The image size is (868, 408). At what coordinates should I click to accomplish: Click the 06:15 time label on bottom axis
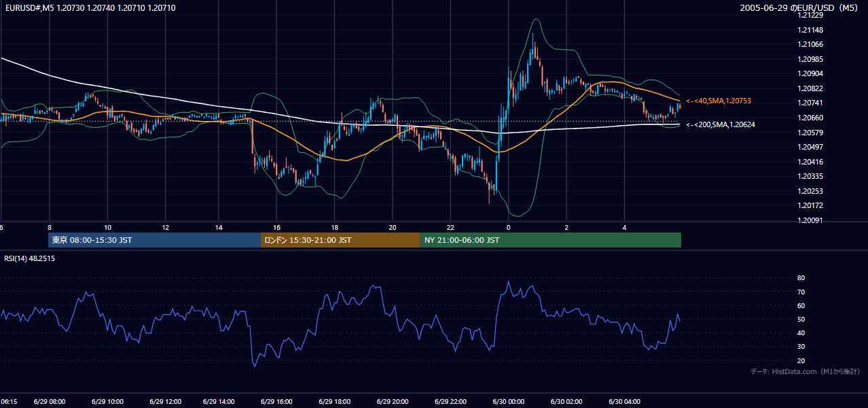pos(10,402)
